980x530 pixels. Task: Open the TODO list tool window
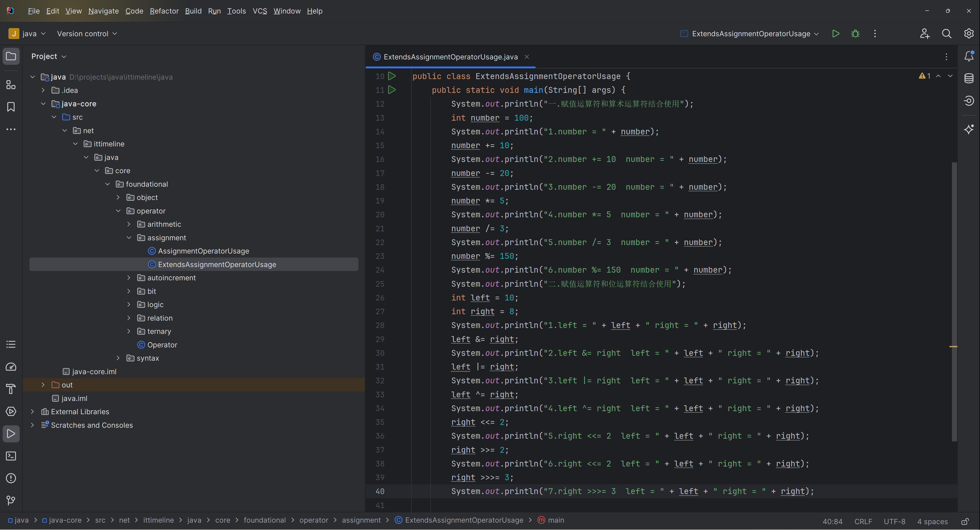coord(11,344)
